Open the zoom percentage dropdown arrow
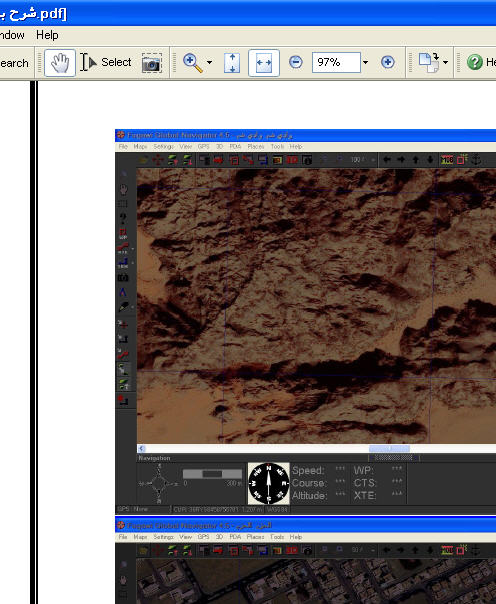Image resolution: width=496 pixels, height=604 pixels. tap(365, 62)
